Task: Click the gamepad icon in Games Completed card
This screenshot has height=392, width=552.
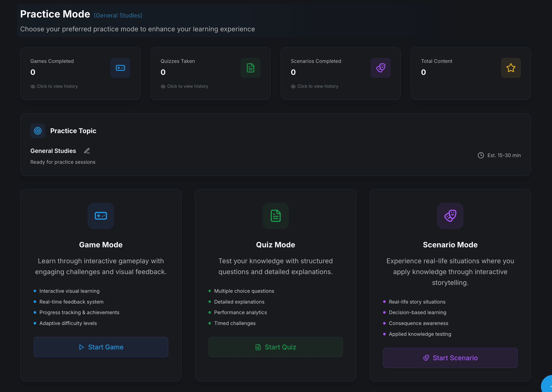Action: tap(120, 68)
